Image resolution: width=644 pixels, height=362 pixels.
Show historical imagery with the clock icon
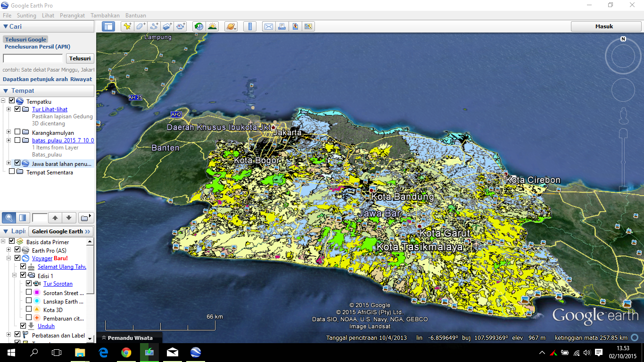click(198, 26)
